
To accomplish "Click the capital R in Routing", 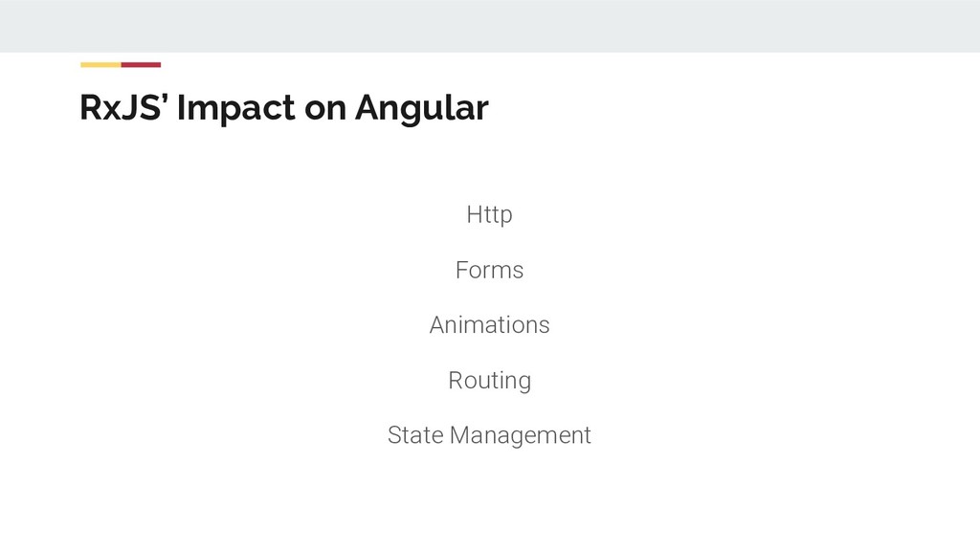I will pyautogui.click(x=456, y=381).
